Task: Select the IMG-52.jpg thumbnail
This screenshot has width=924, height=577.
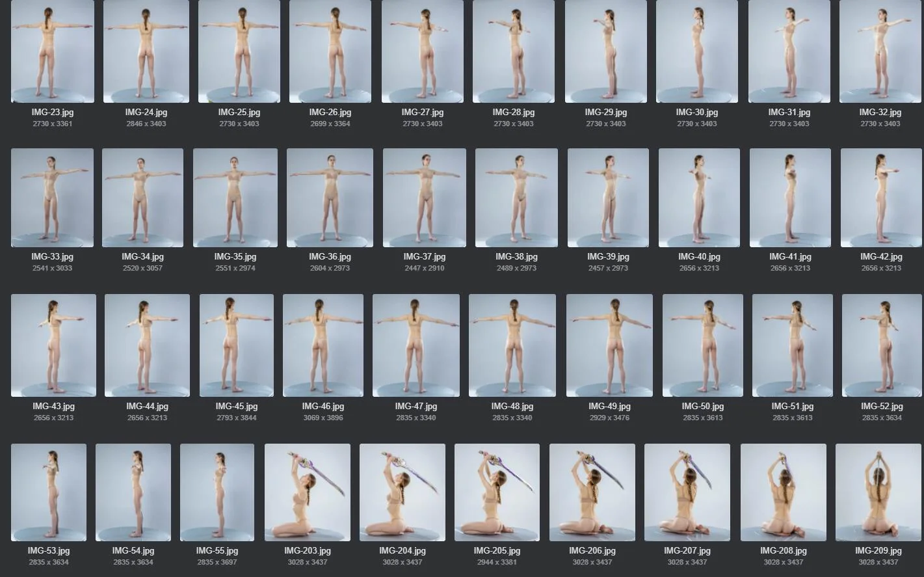Action: coord(882,345)
